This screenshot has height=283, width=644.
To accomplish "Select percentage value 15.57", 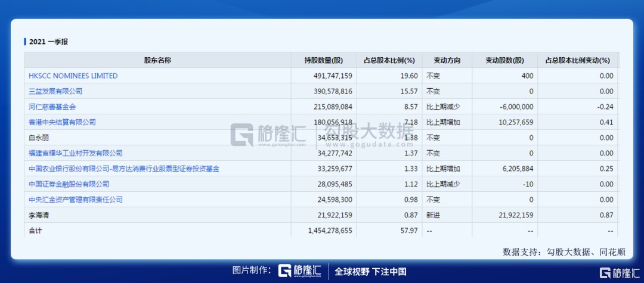I will 410,91.
